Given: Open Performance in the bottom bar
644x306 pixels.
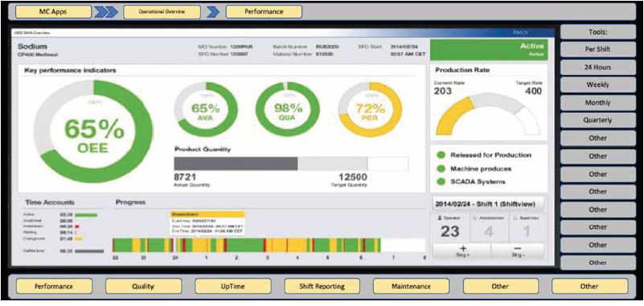Looking at the screenshot, I should coord(54,286).
